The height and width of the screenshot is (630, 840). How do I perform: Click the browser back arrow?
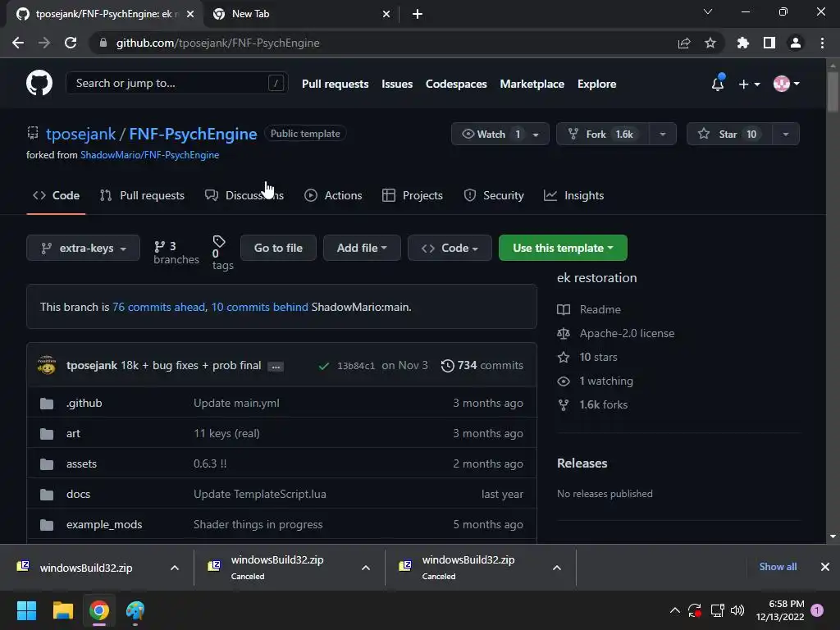[x=18, y=43]
